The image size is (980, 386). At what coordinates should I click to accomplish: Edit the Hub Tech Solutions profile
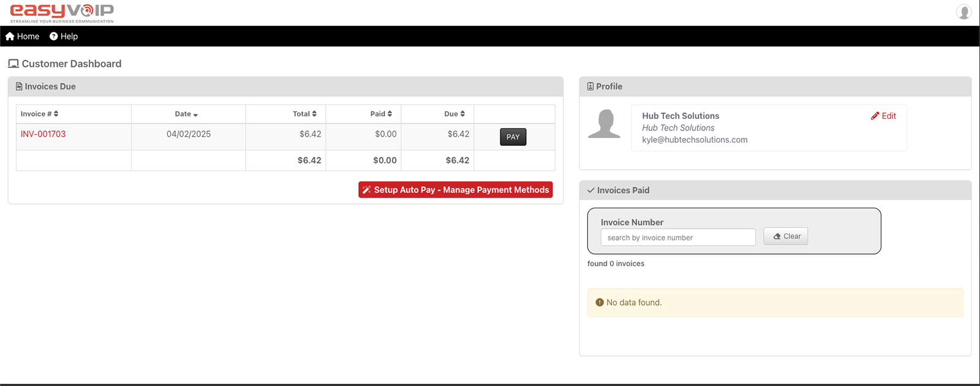tap(883, 116)
